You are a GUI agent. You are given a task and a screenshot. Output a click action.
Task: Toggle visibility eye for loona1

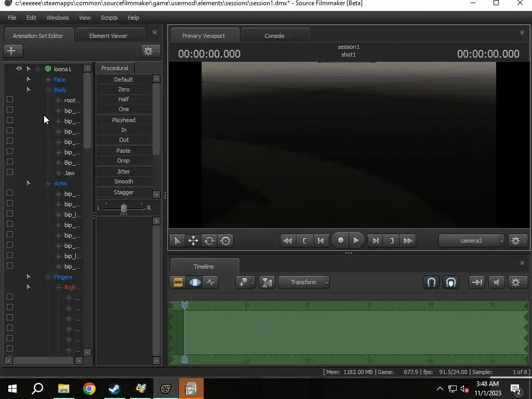19,69
